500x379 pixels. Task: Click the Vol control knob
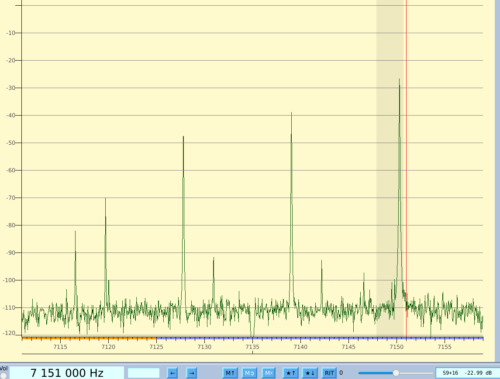pyautogui.click(x=4, y=376)
